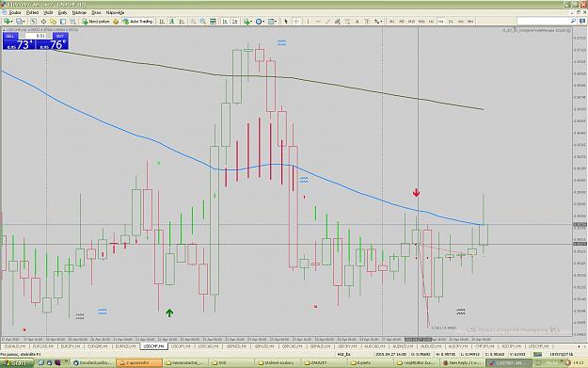Switch to M15 timeframe
Image resolution: width=588 pixels, height=368 pixels.
click(x=411, y=22)
